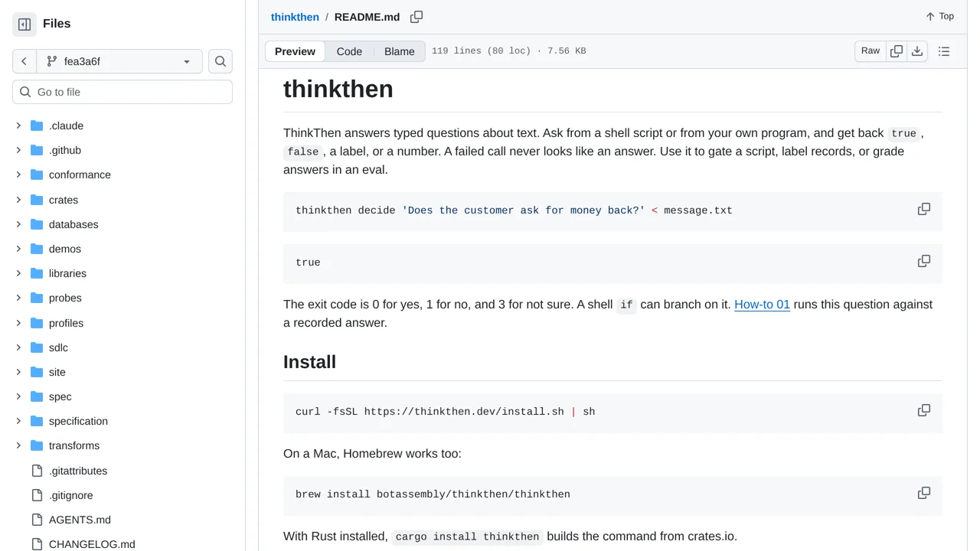Expand the probes folder chevron

18,298
